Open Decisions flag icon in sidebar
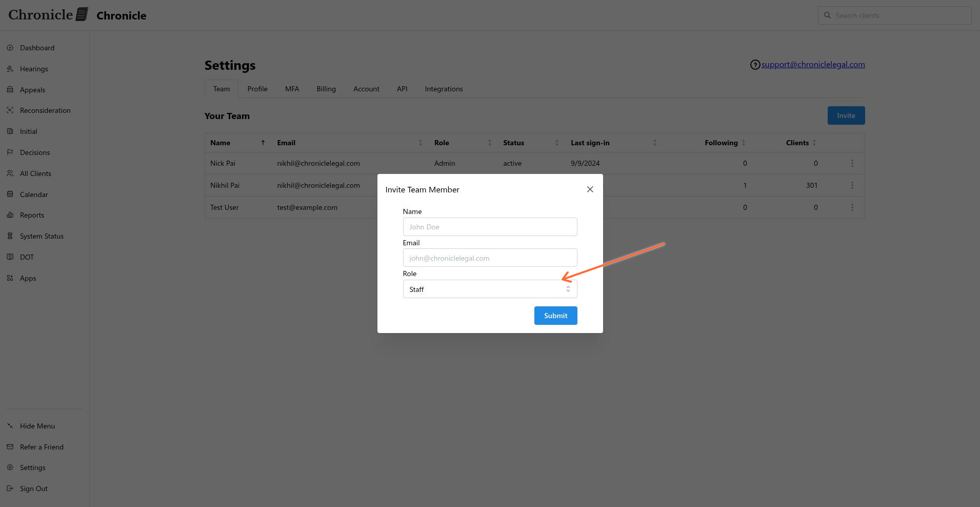 pyautogui.click(x=10, y=152)
